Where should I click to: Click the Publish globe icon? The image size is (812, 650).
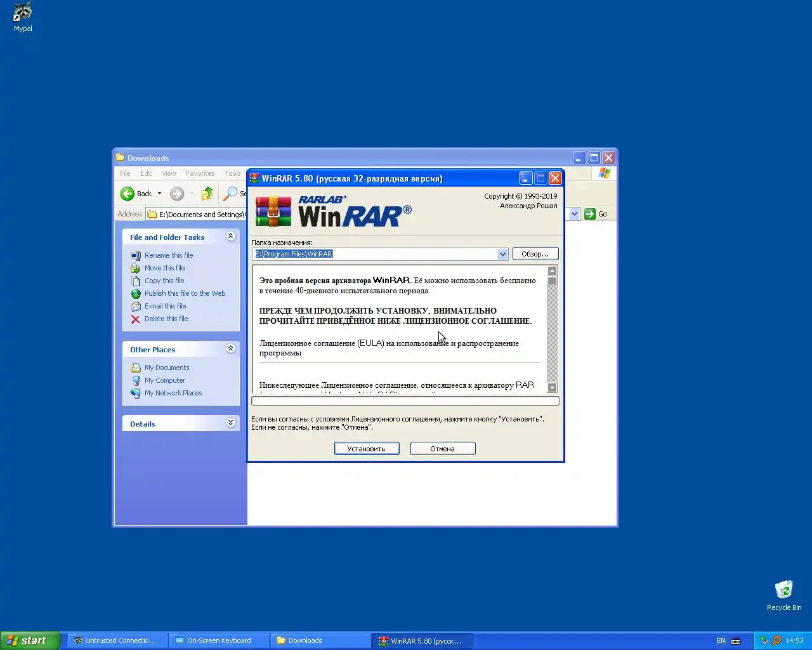click(135, 294)
